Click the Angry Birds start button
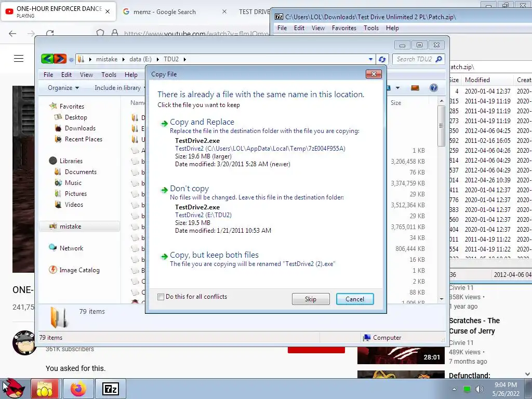Viewport: 532px width, 399px height. pyautogui.click(x=14, y=389)
